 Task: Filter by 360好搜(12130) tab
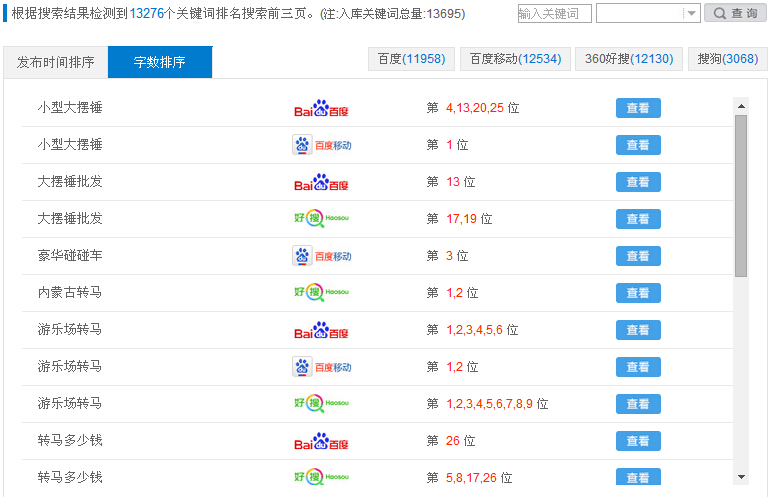click(x=629, y=59)
